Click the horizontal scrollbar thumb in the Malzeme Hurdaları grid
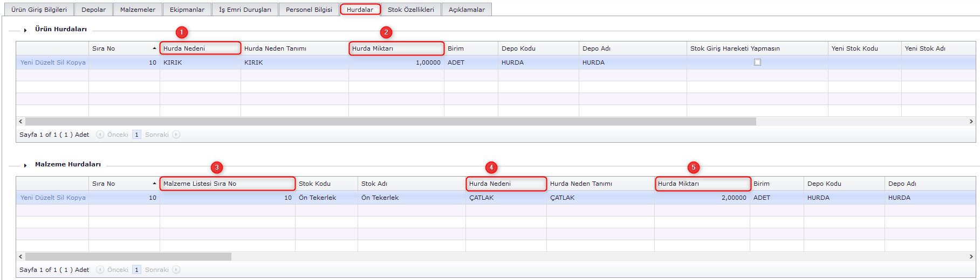The height and width of the screenshot is (280, 980). [128, 257]
